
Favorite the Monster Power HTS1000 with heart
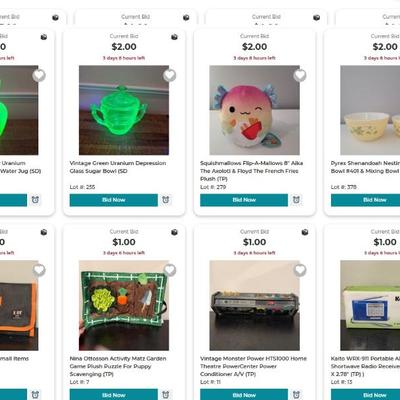tap(300, 270)
